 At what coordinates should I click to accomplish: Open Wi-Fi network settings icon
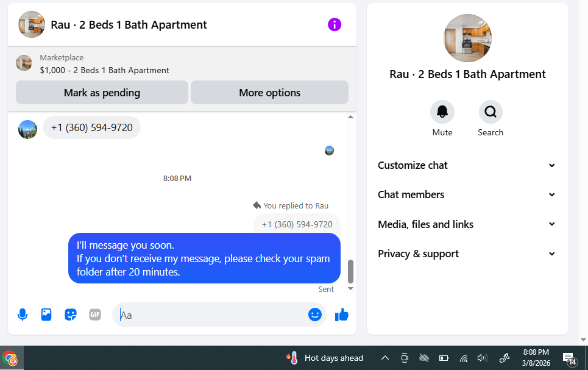click(464, 358)
